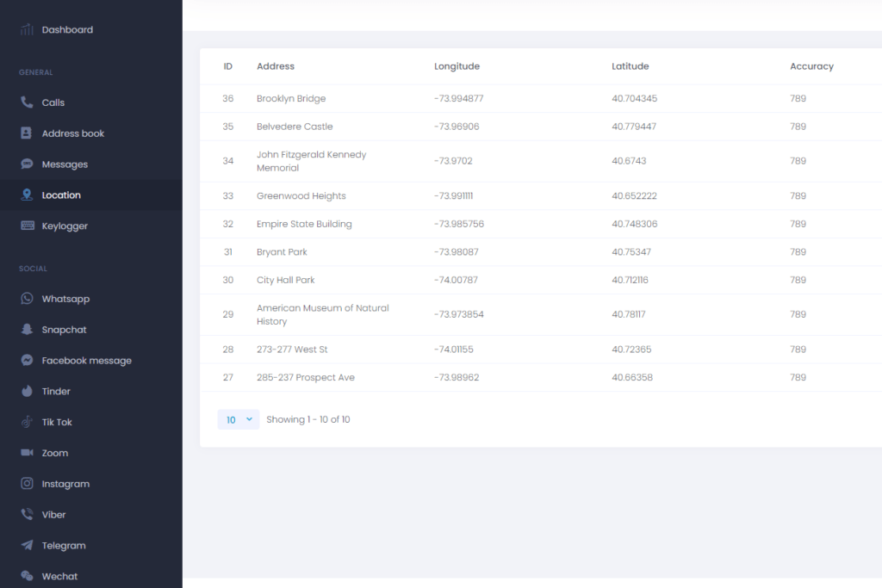The image size is (882, 588).
Task: Open the Calls section
Action: click(x=53, y=102)
